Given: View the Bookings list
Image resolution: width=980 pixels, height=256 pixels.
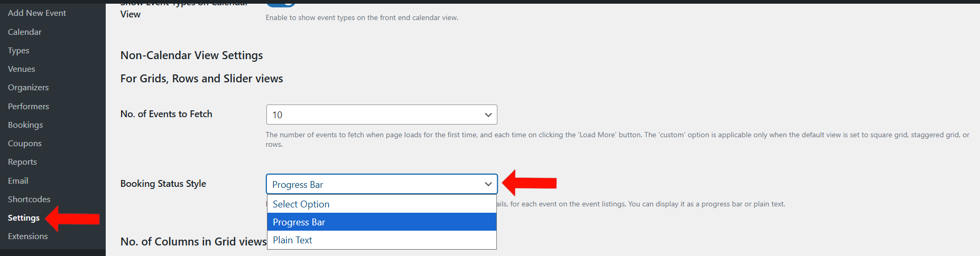Looking at the screenshot, I should click(x=25, y=125).
